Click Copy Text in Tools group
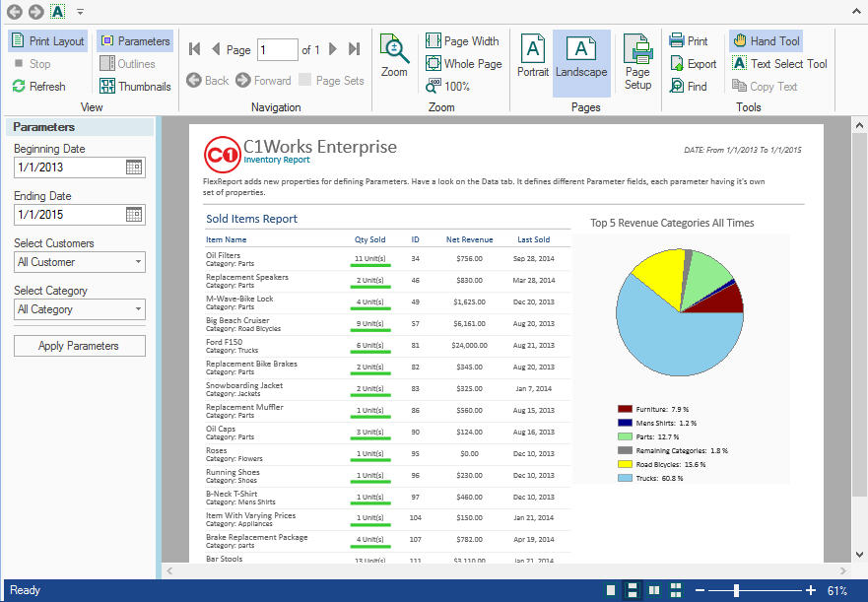This screenshot has width=868, height=602. (765, 87)
